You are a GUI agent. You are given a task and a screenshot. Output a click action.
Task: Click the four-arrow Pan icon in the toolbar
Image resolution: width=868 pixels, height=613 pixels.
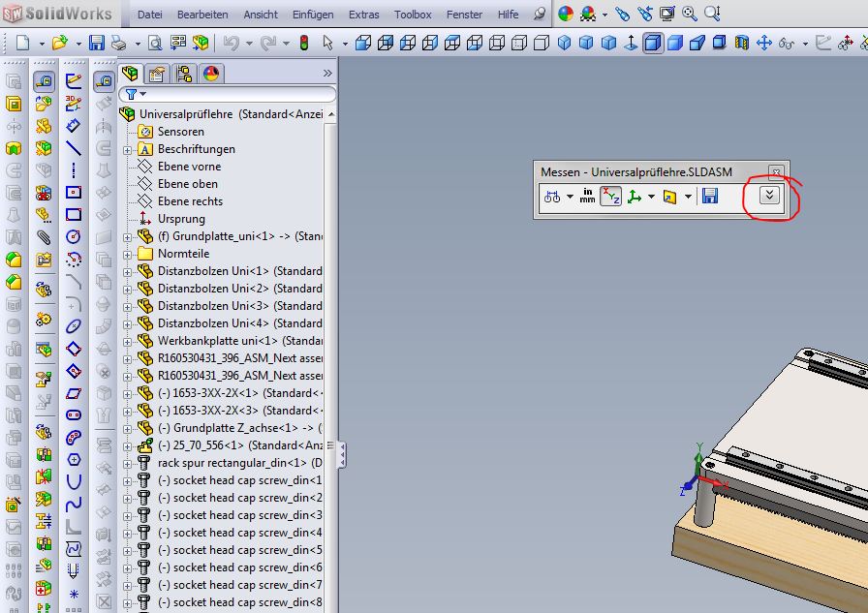[764, 42]
